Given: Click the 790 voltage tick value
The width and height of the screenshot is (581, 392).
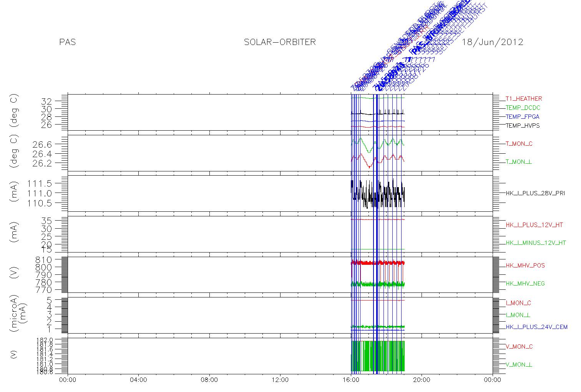Looking at the screenshot, I should pos(44,275).
